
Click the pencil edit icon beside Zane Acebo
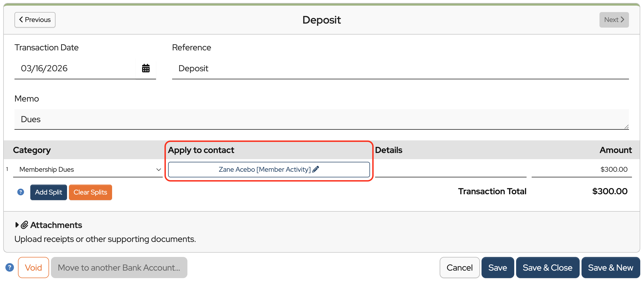point(316,169)
